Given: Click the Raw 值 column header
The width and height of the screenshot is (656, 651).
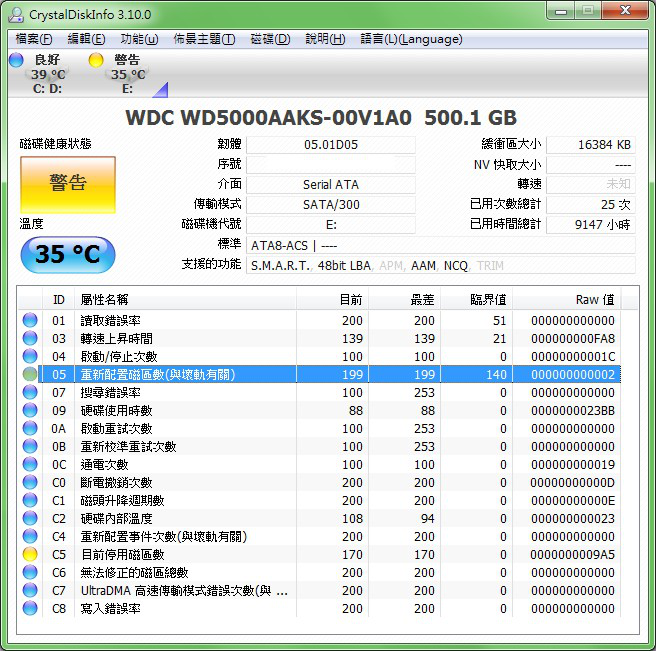Looking at the screenshot, I should (x=566, y=300).
